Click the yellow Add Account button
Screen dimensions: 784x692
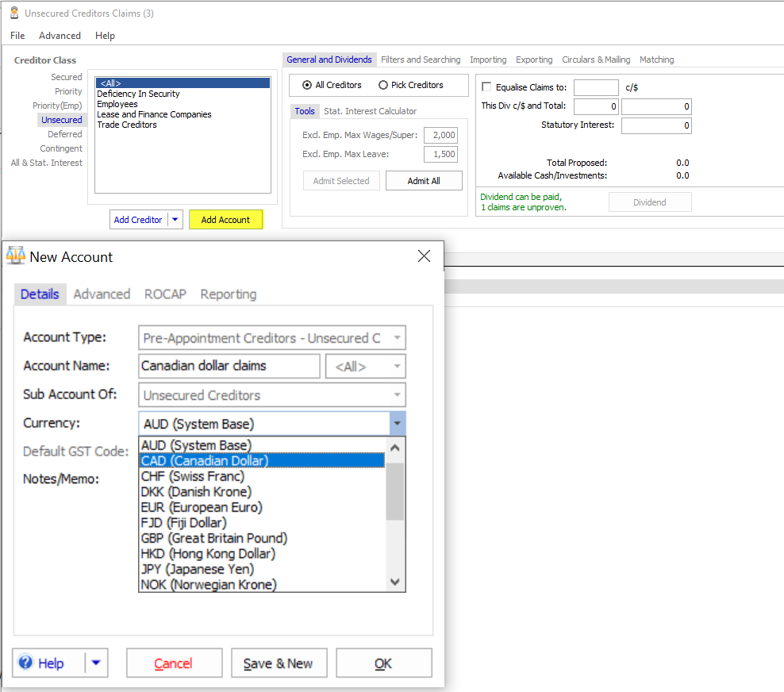[x=225, y=220]
